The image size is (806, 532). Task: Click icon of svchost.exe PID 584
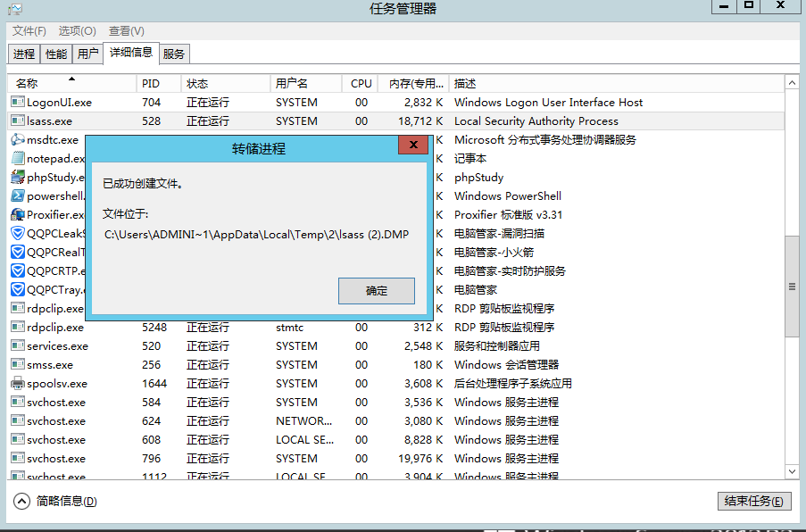(18, 402)
